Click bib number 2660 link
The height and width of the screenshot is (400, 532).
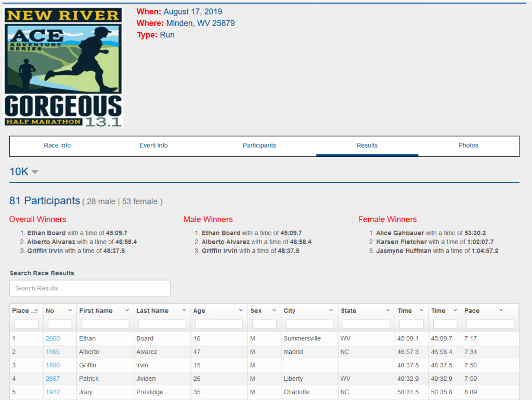(53, 338)
